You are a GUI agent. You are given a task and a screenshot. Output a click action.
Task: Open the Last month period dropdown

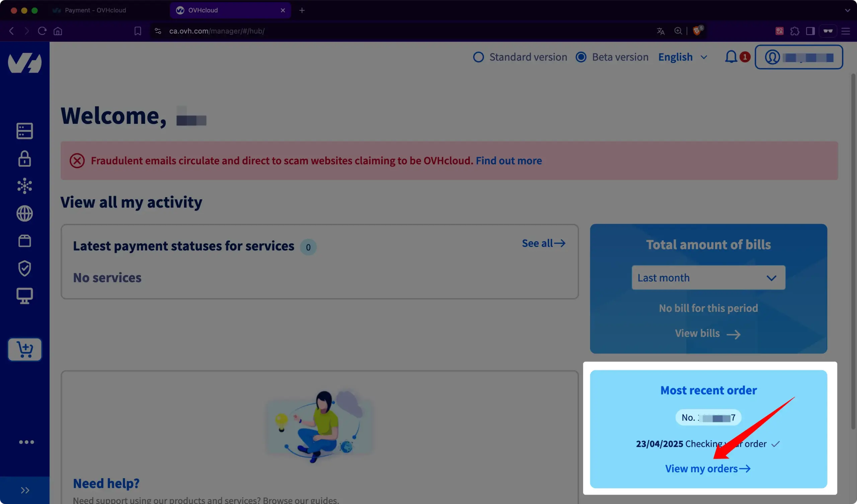(708, 278)
